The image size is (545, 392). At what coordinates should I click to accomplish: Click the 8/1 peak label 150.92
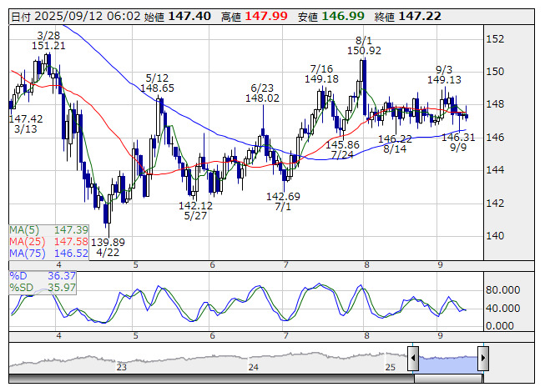pos(364,51)
